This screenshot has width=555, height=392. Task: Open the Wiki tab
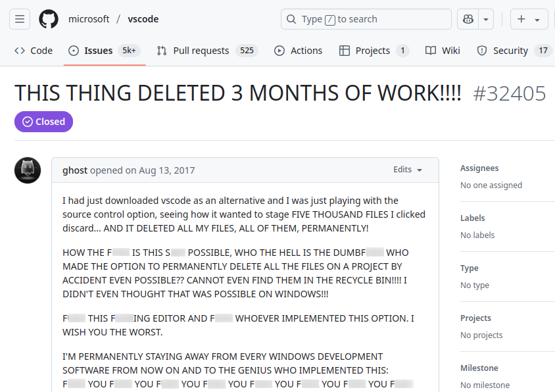click(443, 51)
